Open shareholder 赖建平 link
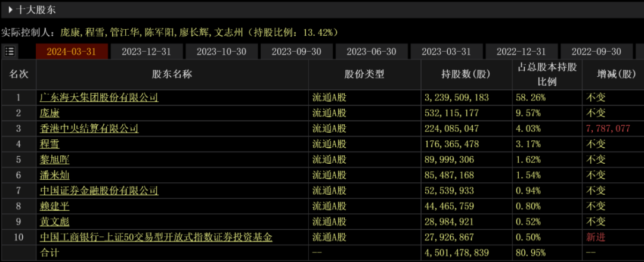The height and width of the screenshot is (262, 644). (x=55, y=206)
